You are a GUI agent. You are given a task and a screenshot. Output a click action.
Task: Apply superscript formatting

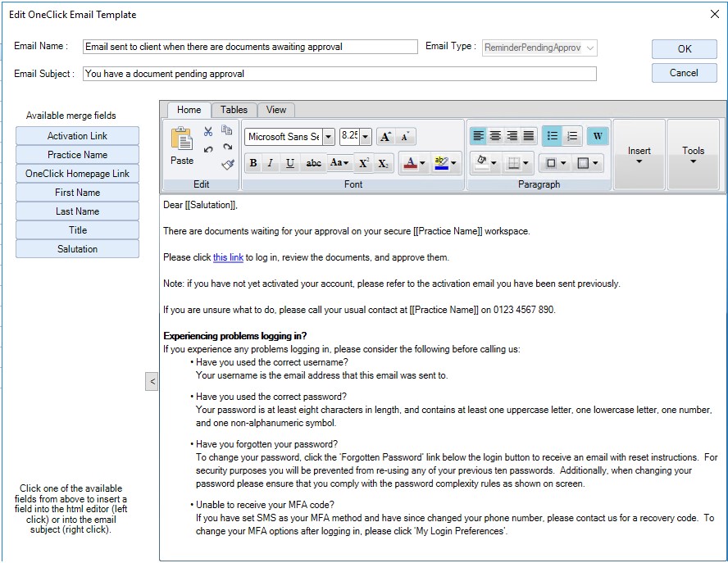coord(364,163)
